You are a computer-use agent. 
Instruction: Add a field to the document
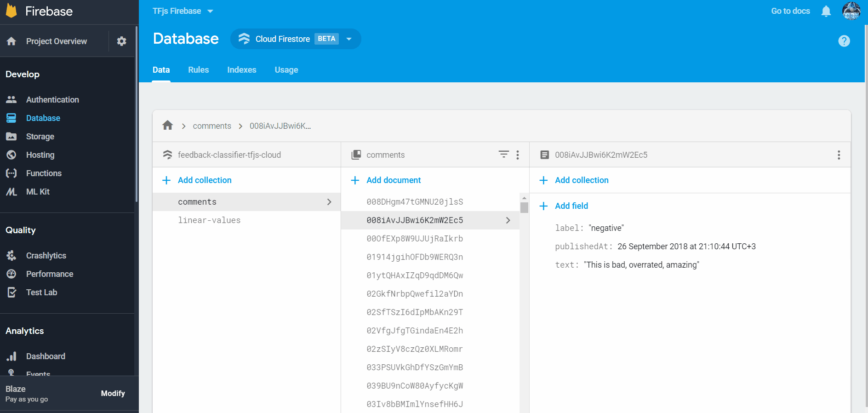pyautogui.click(x=564, y=206)
